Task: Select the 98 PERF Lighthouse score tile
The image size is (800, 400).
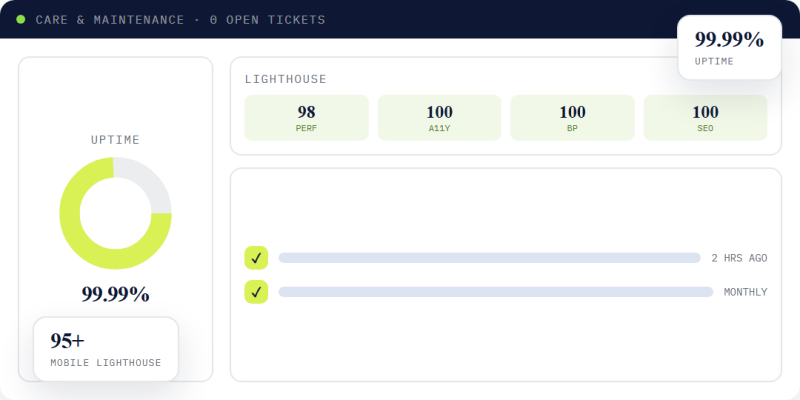Action: [306, 117]
